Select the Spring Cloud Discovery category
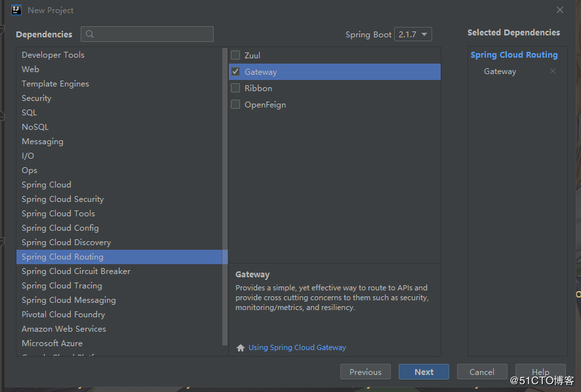581x392 pixels. 119,243
